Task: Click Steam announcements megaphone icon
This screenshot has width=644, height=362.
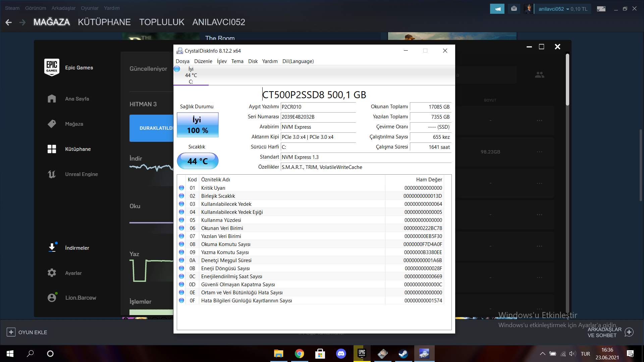Action: (x=497, y=9)
